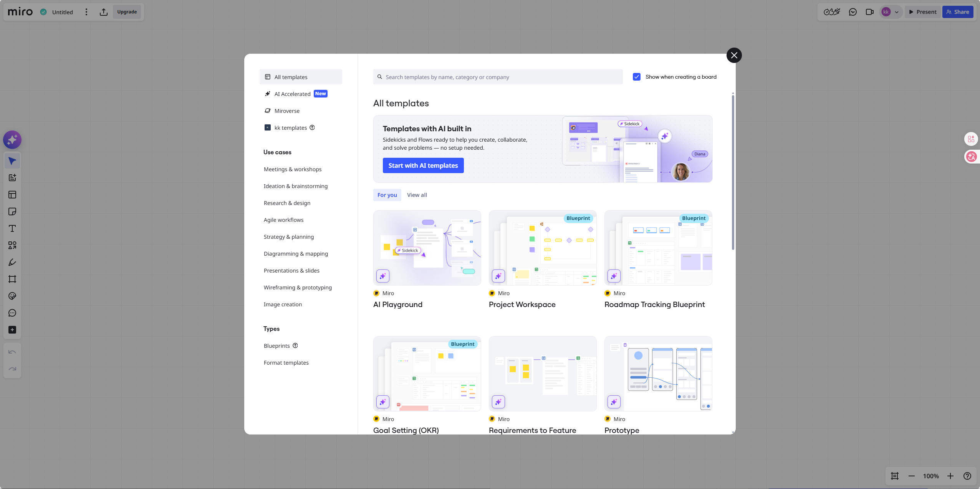Open the Project Workspace template thumbnail
The width and height of the screenshot is (980, 489).
coord(543,248)
